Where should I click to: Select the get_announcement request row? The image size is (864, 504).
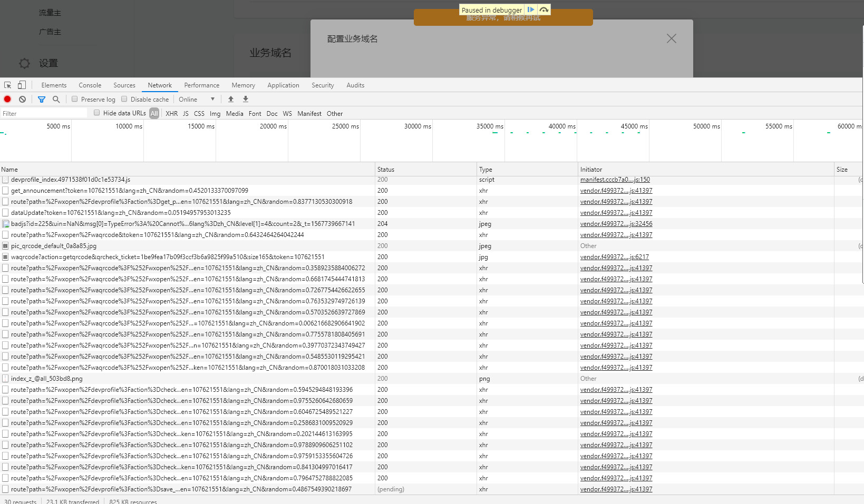(432, 191)
